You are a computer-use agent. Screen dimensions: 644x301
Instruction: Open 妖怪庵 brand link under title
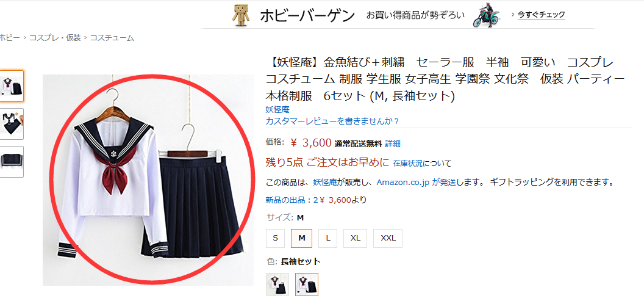coord(277,109)
